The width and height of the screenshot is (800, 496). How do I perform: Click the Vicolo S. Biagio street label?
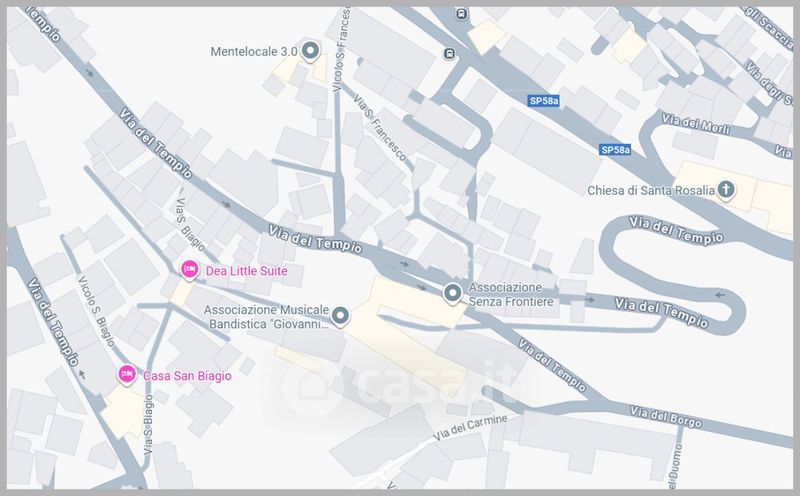coord(96,311)
